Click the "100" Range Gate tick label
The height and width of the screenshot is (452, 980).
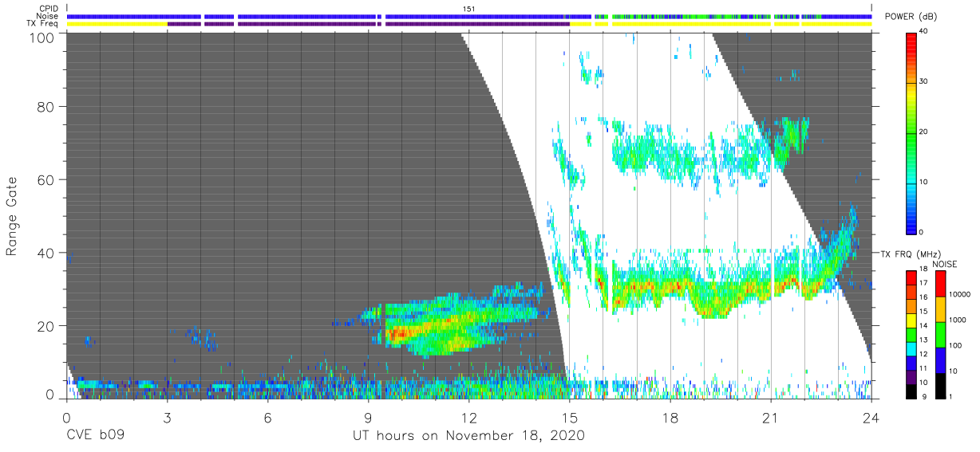click(x=42, y=37)
